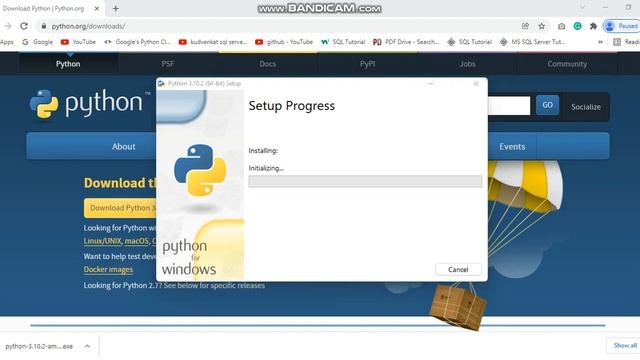Select the PSF top navigation tab
The height and width of the screenshot is (360, 640).
coord(168,64)
